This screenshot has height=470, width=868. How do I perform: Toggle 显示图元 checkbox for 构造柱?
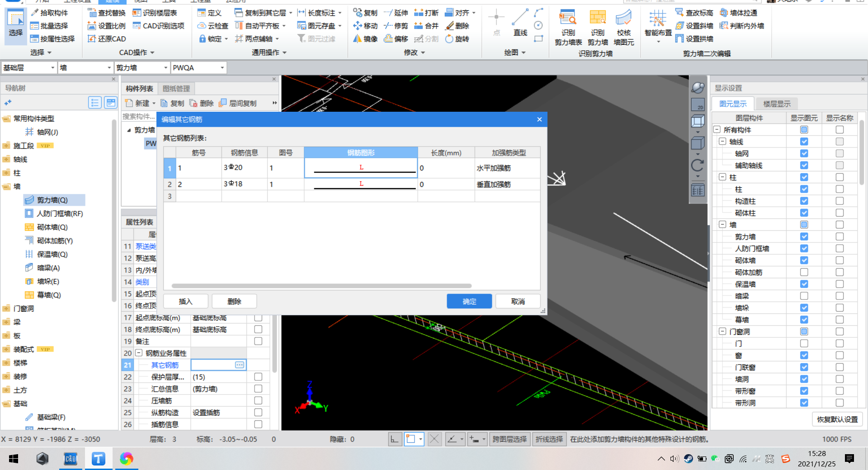pyautogui.click(x=804, y=201)
